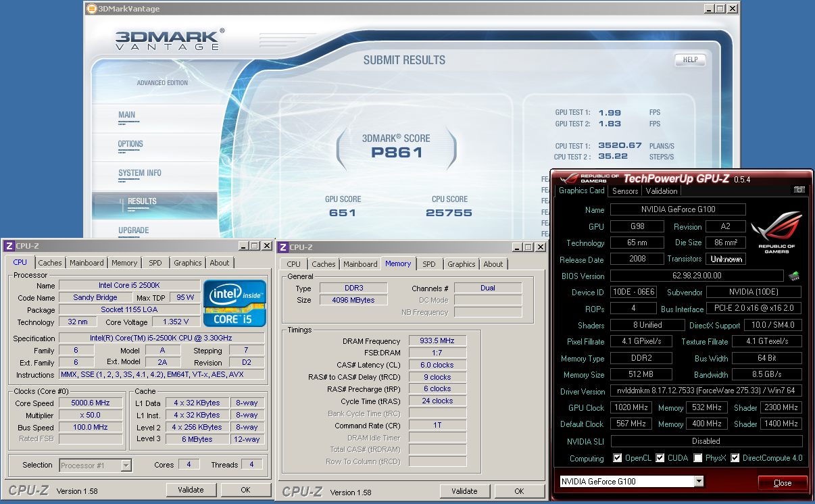
Task: Open the Memory tab in left CPU-Z window
Action: coord(124,263)
